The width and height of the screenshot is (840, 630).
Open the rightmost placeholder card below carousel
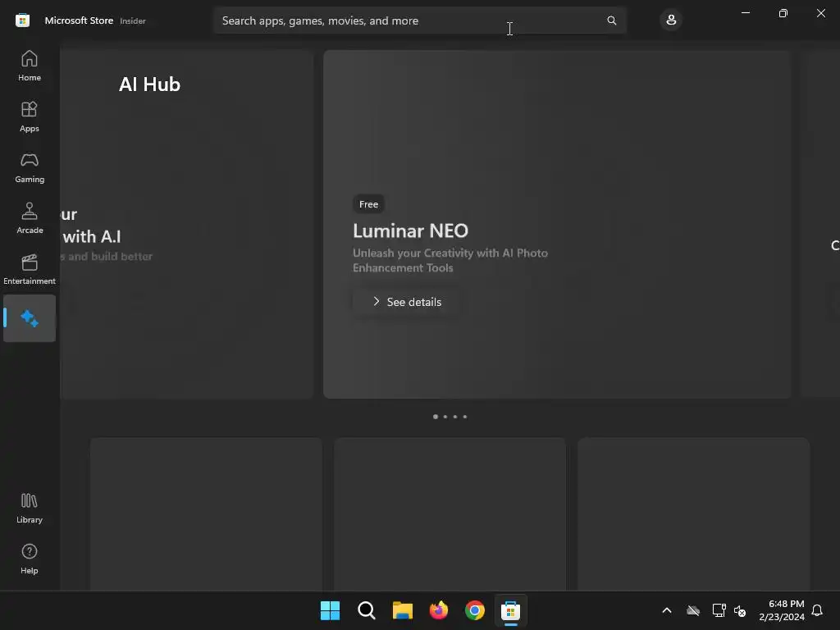pyautogui.click(x=694, y=514)
